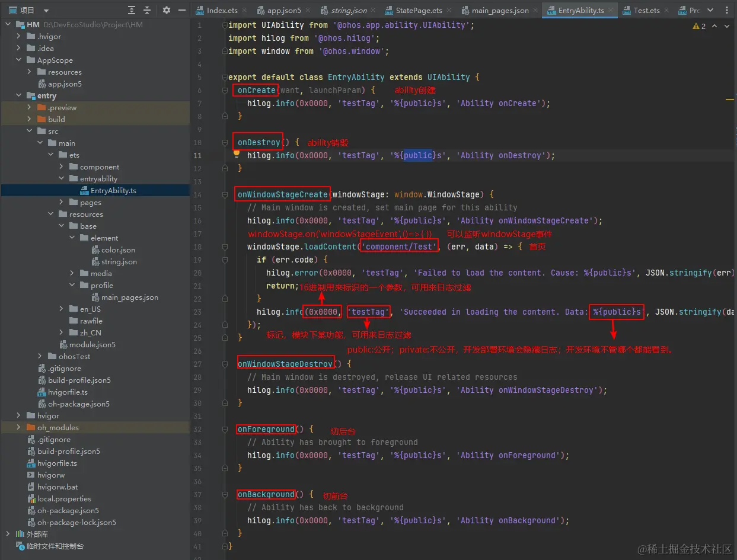Open editor tabs more options menu

click(x=726, y=10)
